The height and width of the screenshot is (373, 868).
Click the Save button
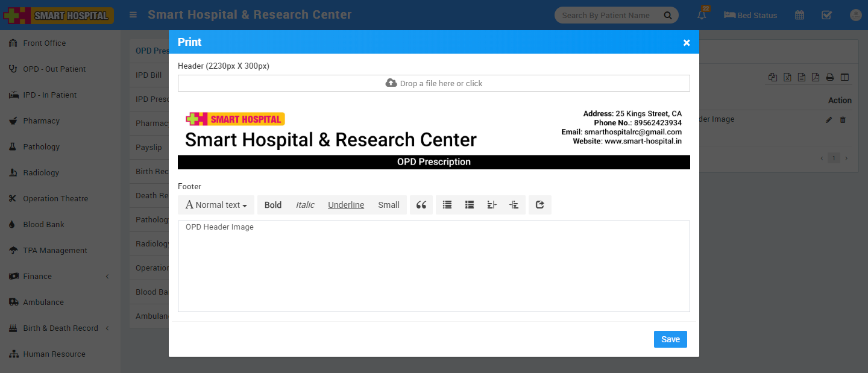[x=670, y=339]
